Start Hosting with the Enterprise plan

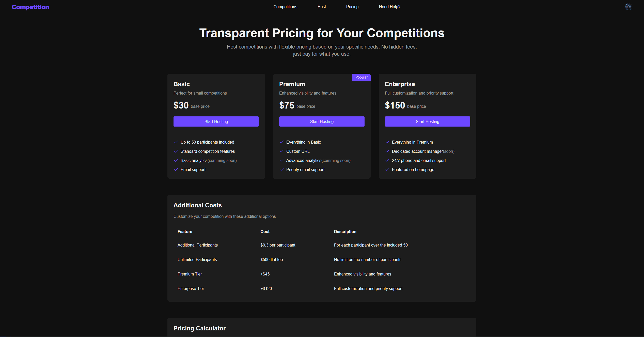pos(428,121)
